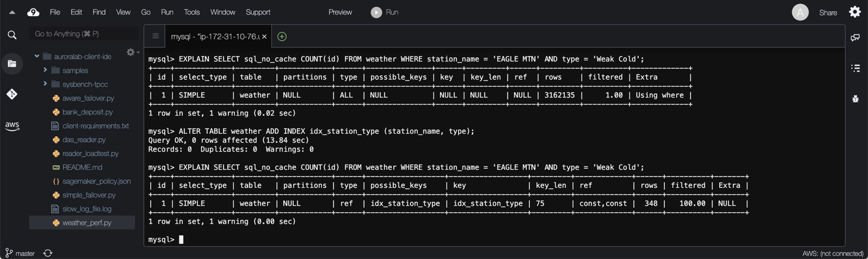Open the Debugger panel icon
Screen dimensions: 868x259
tap(855, 99)
